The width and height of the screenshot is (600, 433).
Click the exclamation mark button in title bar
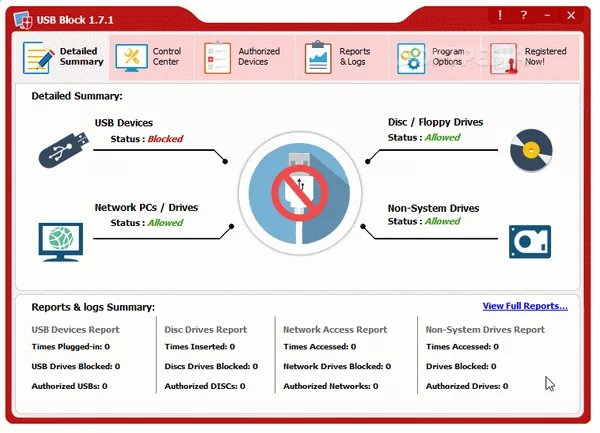500,15
